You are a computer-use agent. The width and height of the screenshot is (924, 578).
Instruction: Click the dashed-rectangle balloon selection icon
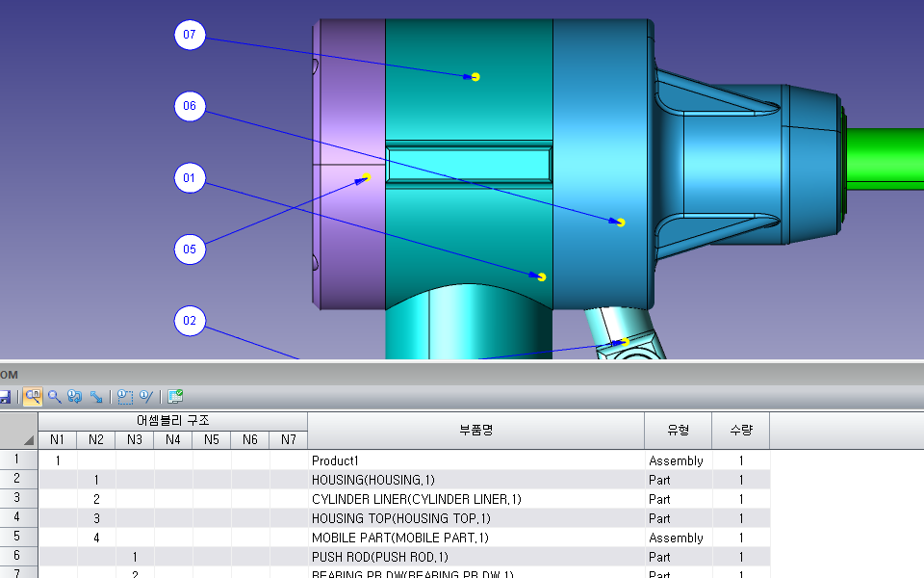point(125,396)
